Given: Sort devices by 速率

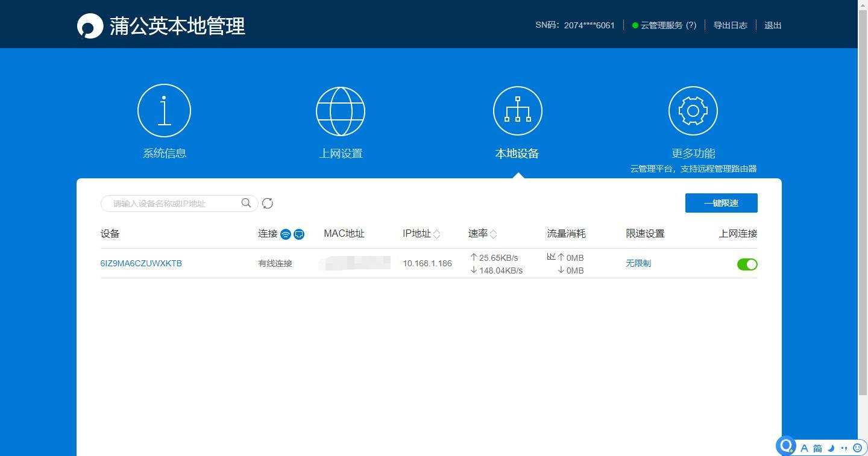Looking at the screenshot, I should tap(493, 234).
